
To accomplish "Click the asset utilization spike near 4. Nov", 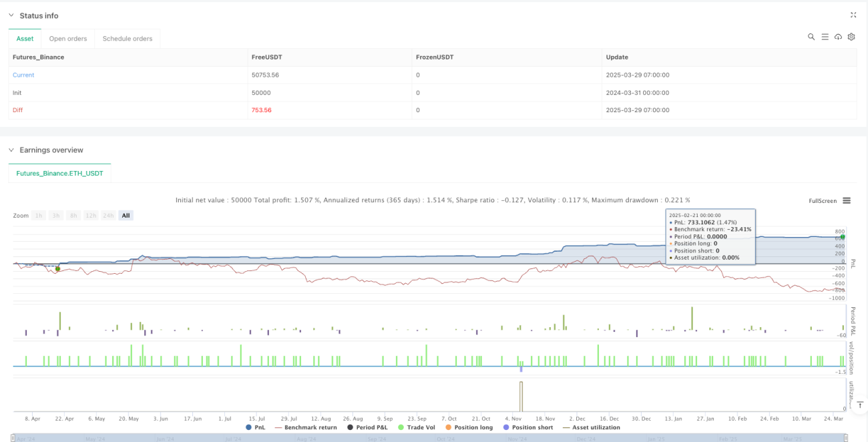I will [x=521, y=396].
